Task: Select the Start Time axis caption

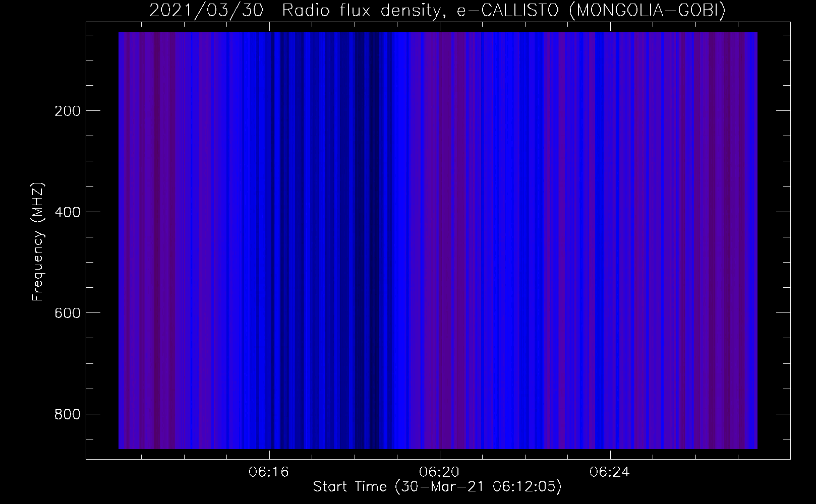Action: coord(437,487)
